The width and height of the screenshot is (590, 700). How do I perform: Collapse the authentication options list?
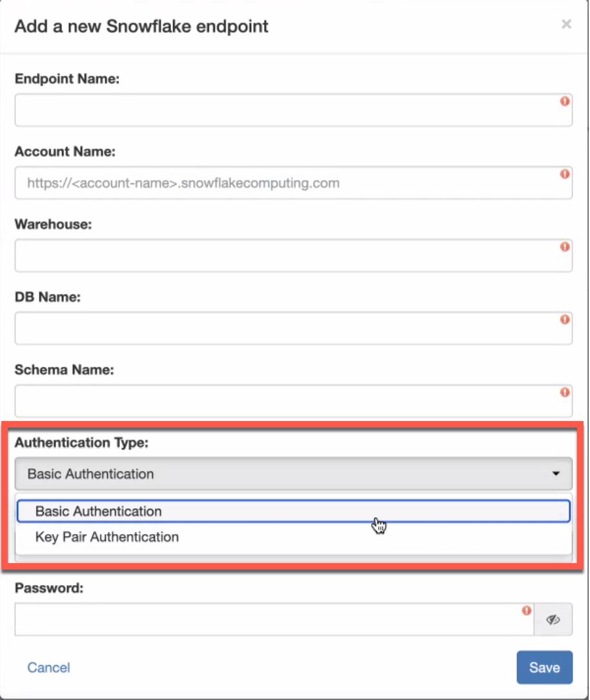294,473
